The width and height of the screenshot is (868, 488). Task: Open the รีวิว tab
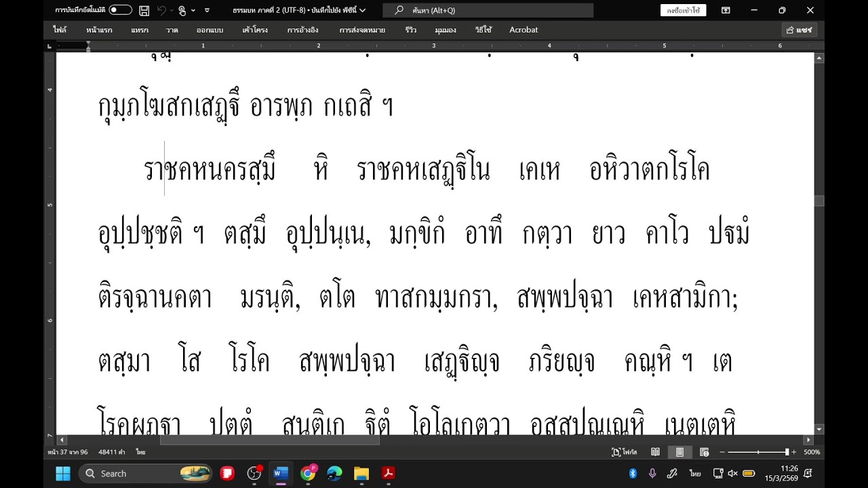411,30
